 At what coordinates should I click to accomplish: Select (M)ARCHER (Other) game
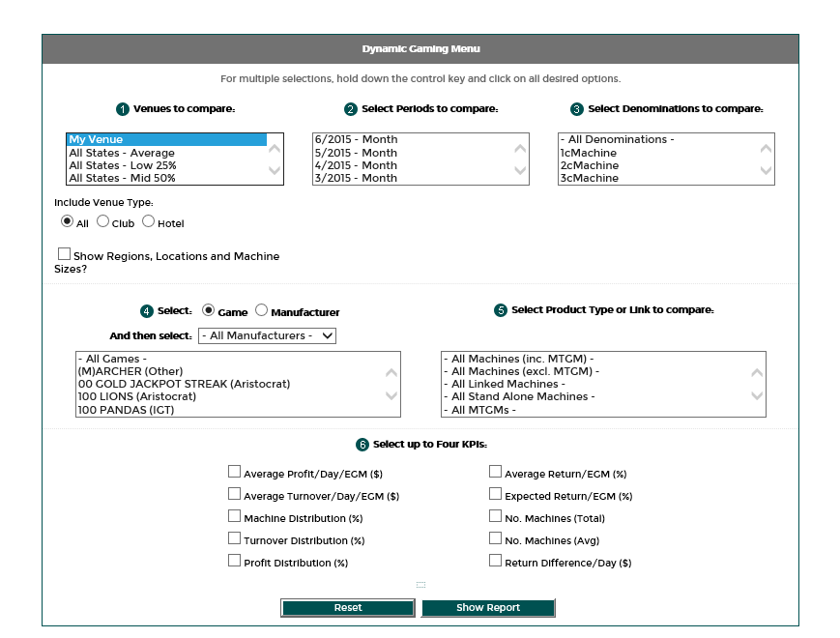[x=230, y=371]
